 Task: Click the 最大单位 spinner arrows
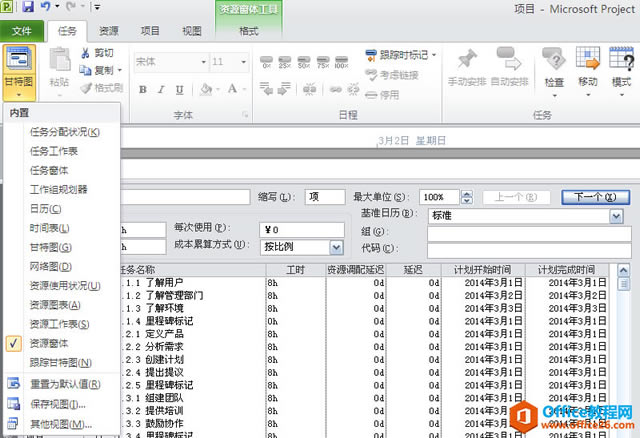[x=467, y=197]
